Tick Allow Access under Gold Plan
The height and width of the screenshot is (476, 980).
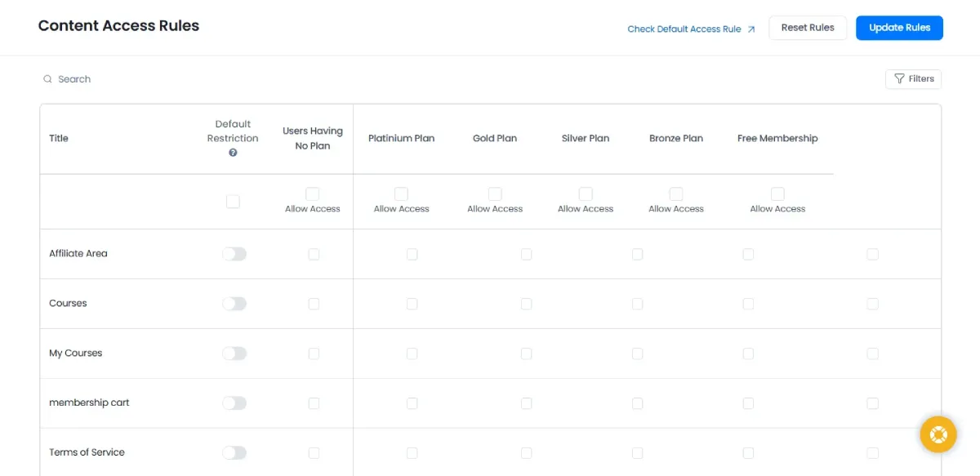click(495, 194)
